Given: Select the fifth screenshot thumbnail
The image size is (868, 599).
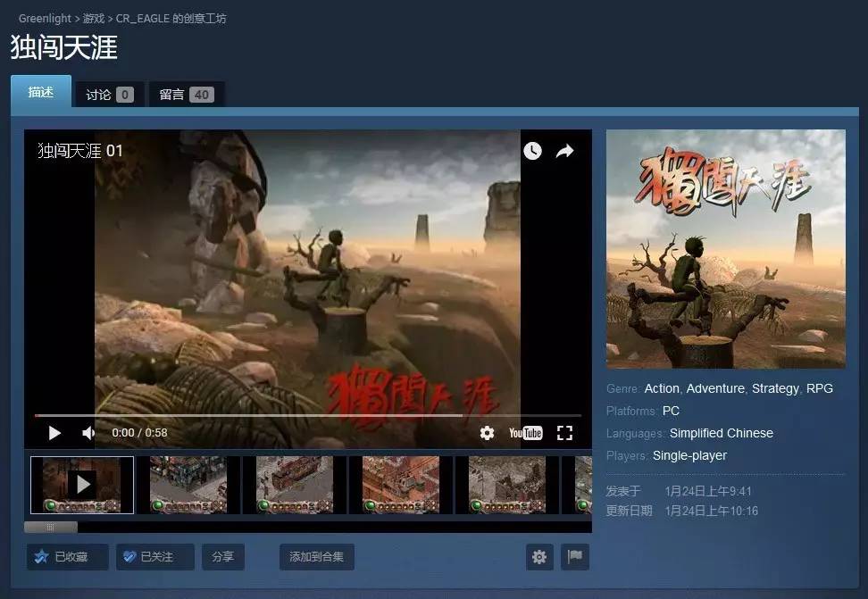Looking at the screenshot, I should point(507,485).
